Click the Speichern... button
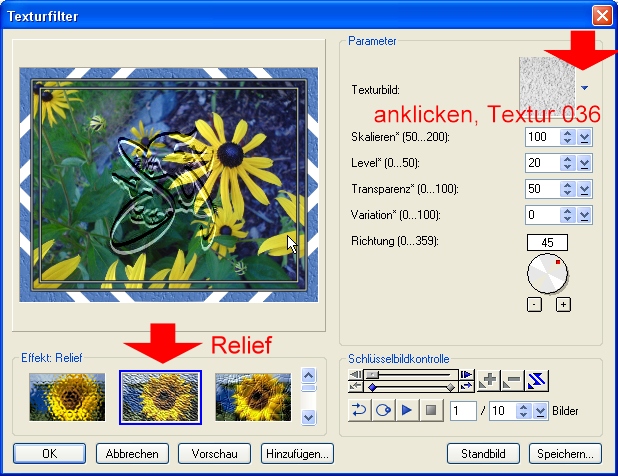618x476 pixels. (x=565, y=454)
